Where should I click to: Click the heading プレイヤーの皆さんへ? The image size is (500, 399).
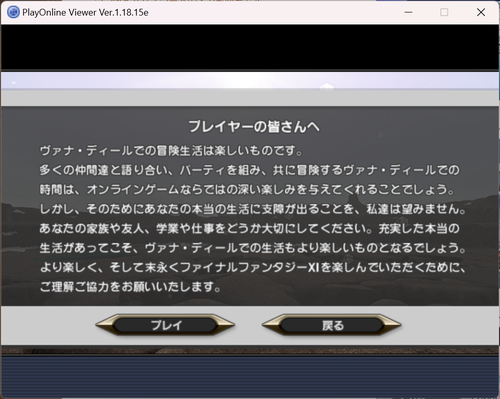coord(254,127)
